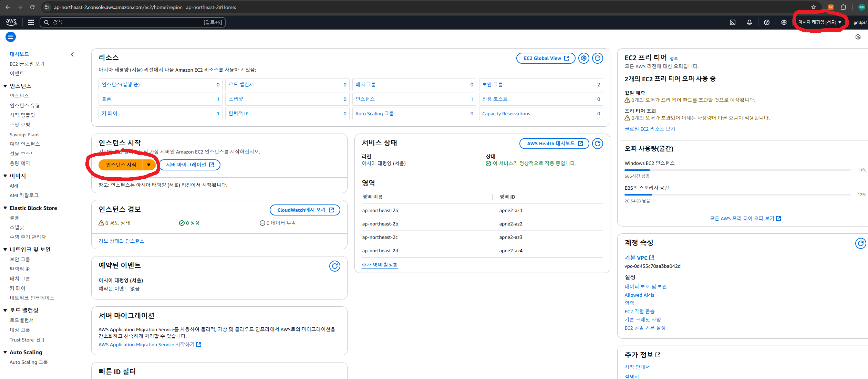Open the AWS services grid menu
Viewport: 868px width, 379px height.
[x=31, y=22]
